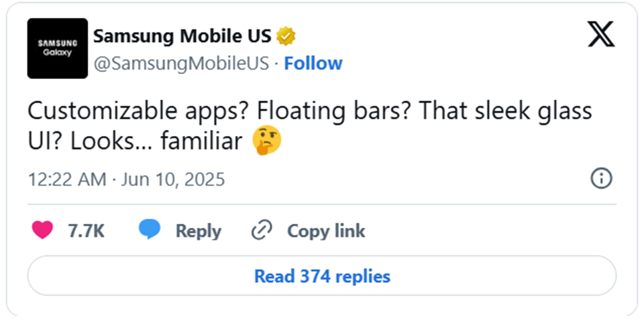Open the X logo link
Screen dimensions: 644x331
601,34
